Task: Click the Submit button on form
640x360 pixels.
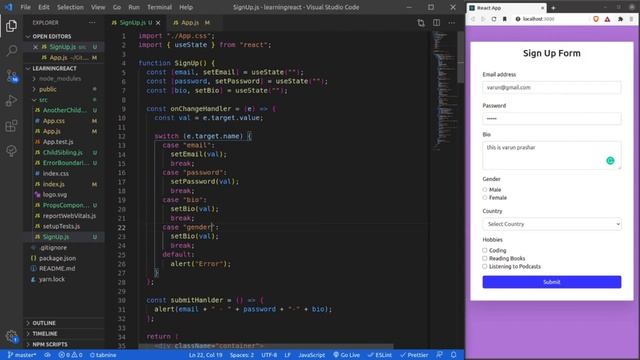Action: (x=552, y=282)
